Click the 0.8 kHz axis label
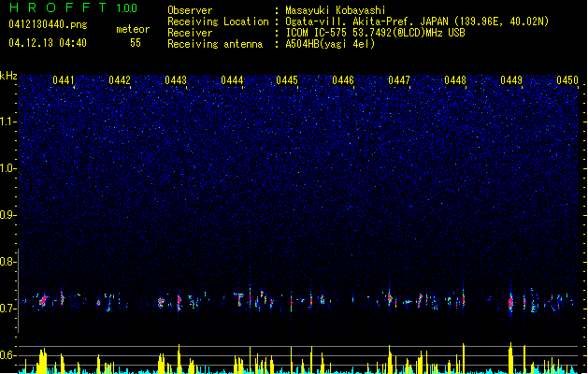Viewport: 588px width, 374px height. pos(7,262)
